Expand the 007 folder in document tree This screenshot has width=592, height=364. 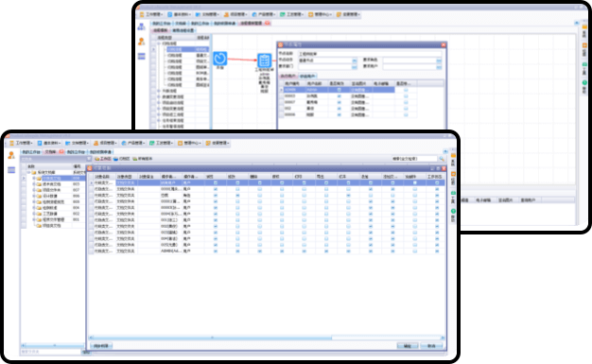click(x=34, y=190)
